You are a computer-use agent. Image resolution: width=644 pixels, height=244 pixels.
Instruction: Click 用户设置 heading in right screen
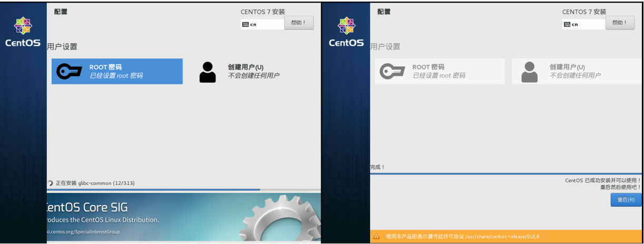pyautogui.click(x=385, y=46)
